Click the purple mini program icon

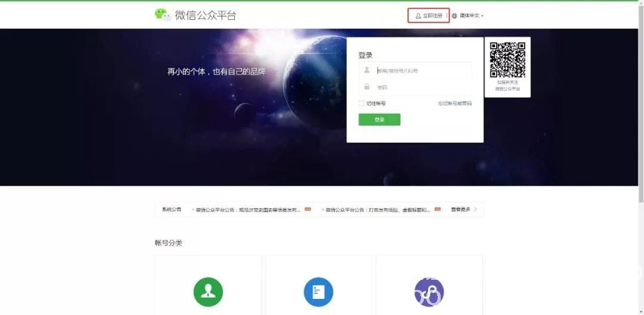pyautogui.click(x=429, y=292)
